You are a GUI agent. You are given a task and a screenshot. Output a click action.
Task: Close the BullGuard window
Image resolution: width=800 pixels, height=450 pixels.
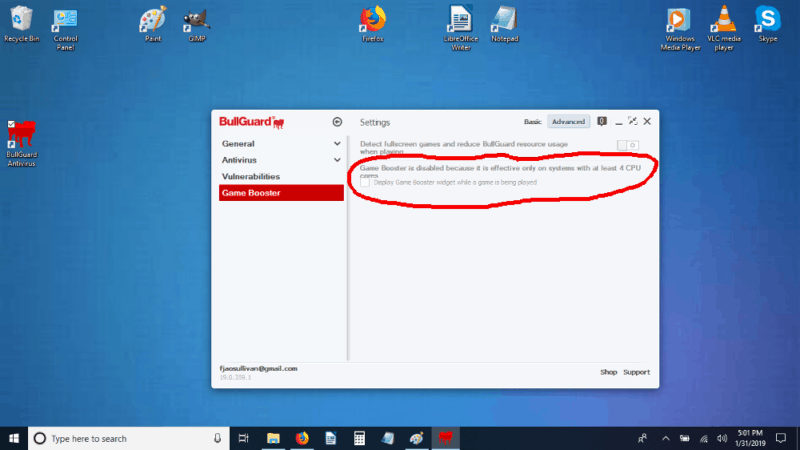click(647, 121)
